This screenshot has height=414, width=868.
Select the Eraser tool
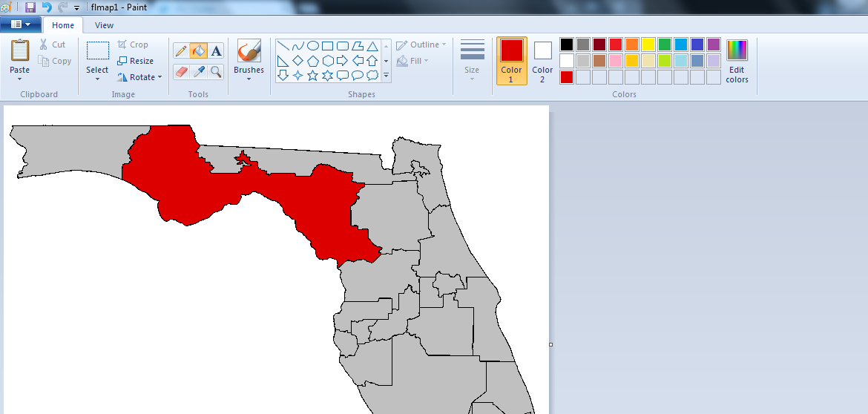tap(181, 70)
